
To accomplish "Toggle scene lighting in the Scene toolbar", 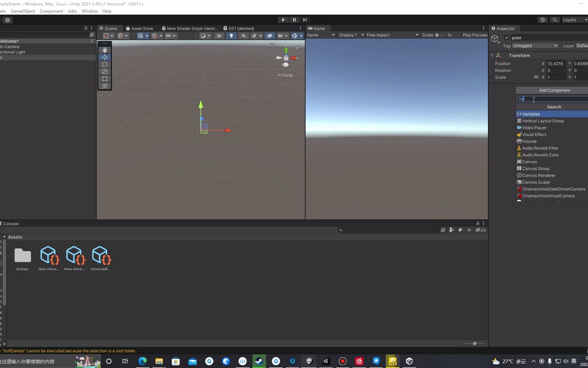I will pos(231,36).
